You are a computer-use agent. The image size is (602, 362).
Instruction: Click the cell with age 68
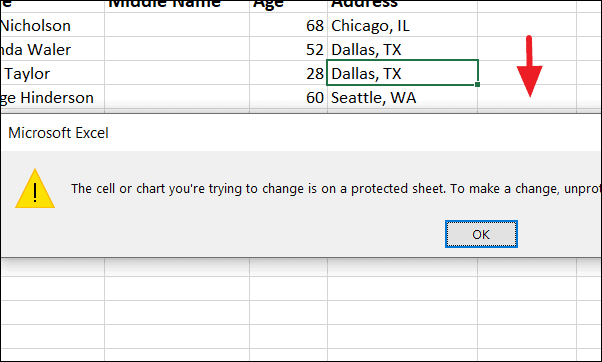(289, 25)
